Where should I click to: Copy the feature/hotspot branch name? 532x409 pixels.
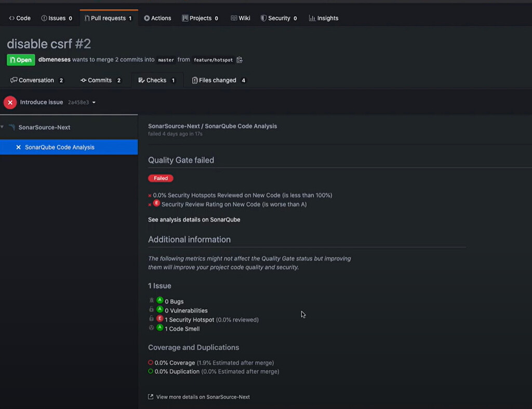tap(240, 60)
